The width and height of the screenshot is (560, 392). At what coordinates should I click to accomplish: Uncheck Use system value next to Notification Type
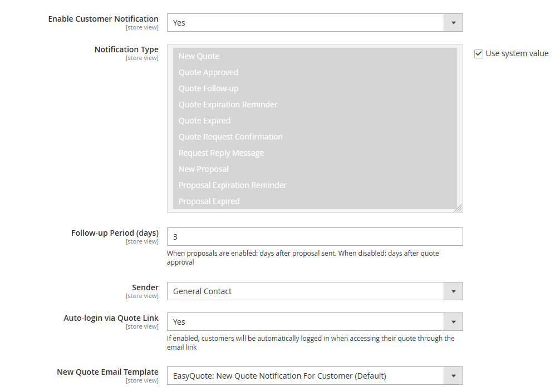pos(479,53)
